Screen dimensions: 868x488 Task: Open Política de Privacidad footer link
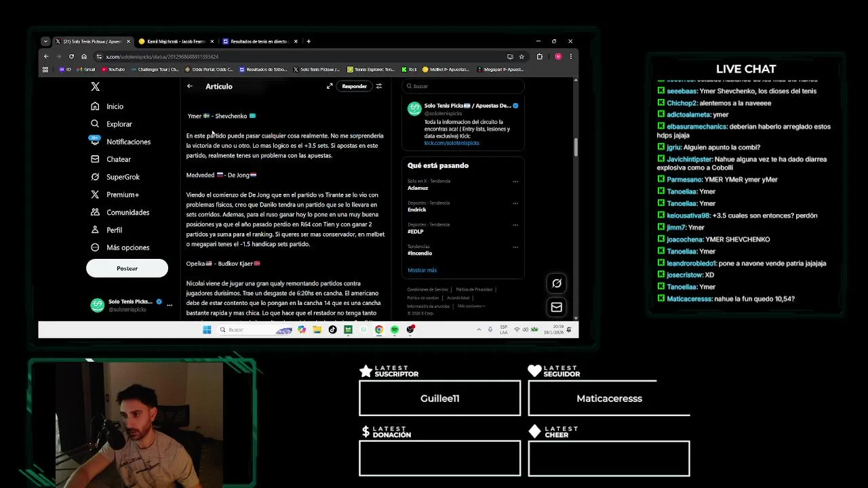tap(474, 289)
